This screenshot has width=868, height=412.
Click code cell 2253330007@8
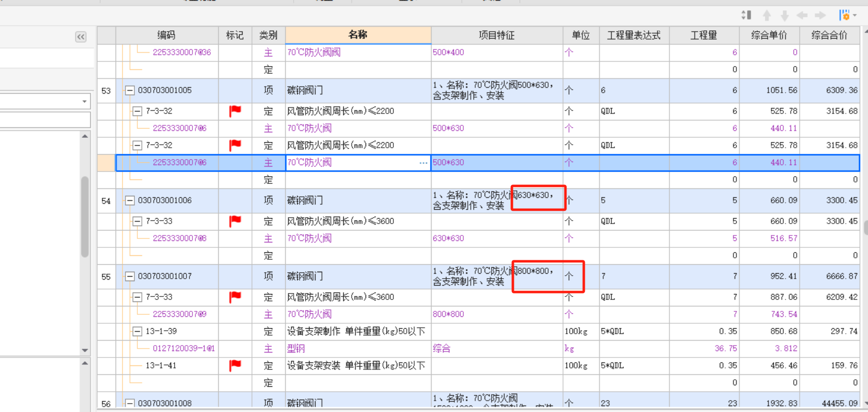click(x=180, y=238)
